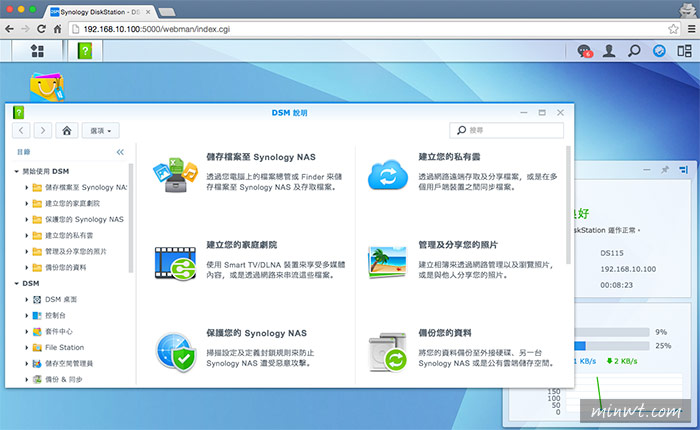
Task: Click the green question mark help window icon
Action: tap(18, 113)
